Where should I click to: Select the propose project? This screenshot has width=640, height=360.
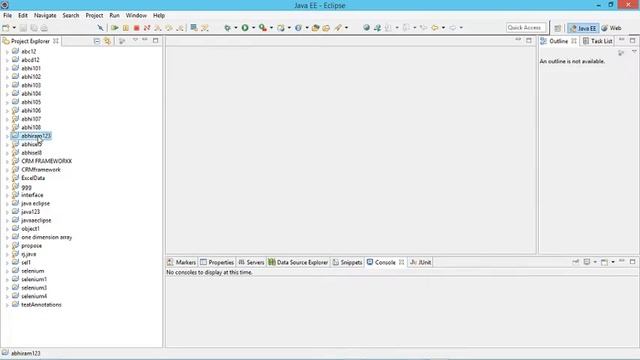(31, 246)
